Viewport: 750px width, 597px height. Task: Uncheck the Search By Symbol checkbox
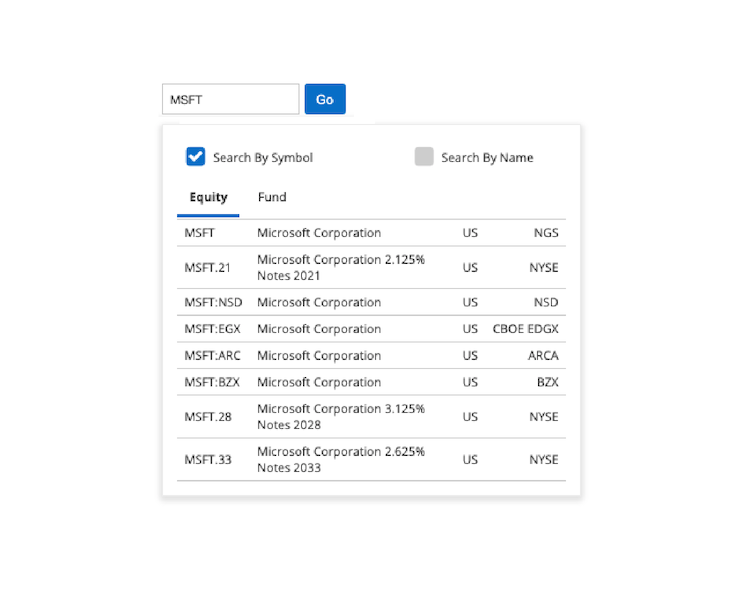click(196, 157)
